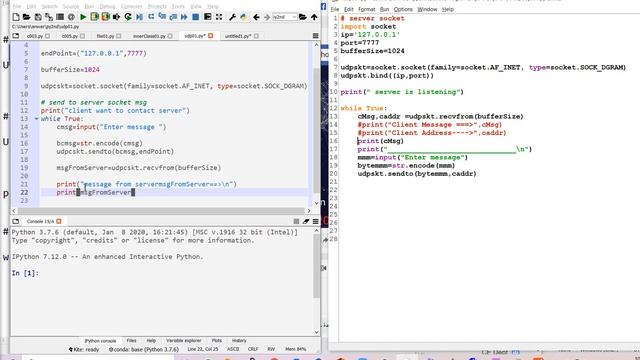Viewport: 640px width, 360px height.
Task: Click the @ symbol icon in Spyder toolbar
Action: point(71,17)
